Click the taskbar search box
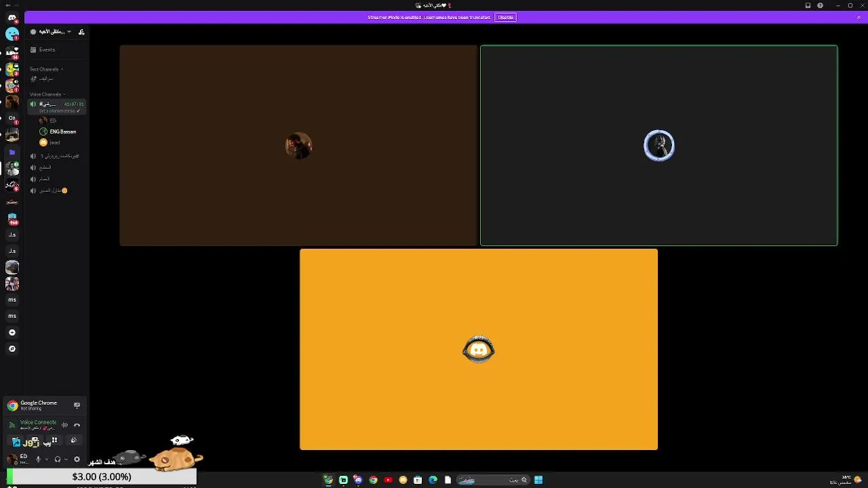Image resolution: width=868 pixels, height=488 pixels. tap(493, 480)
